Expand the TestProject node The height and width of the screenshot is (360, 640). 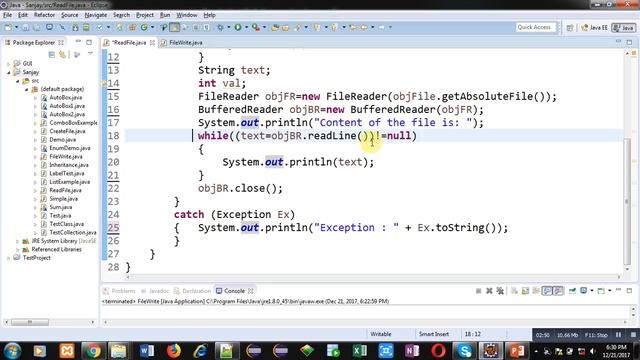point(9,258)
